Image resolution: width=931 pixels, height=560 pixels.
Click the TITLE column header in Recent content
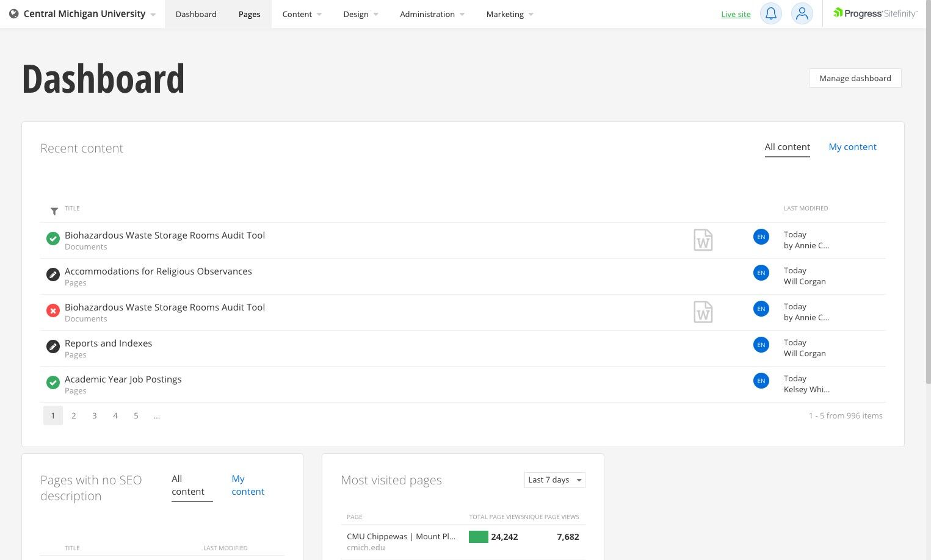coord(72,209)
